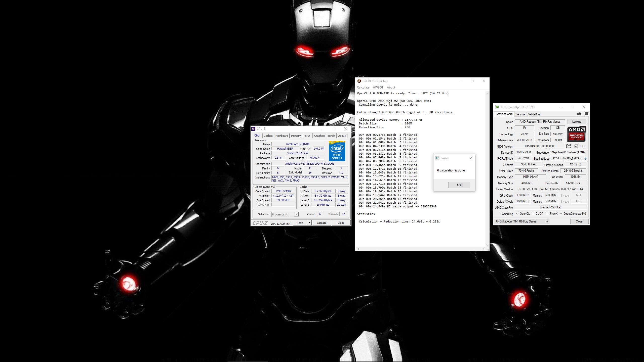Click the AMD Radeon Graphics logo

click(577, 134)
